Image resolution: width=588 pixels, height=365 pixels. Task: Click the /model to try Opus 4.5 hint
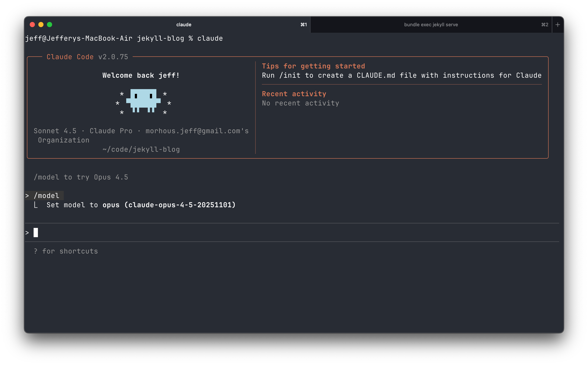pos(81,177)
